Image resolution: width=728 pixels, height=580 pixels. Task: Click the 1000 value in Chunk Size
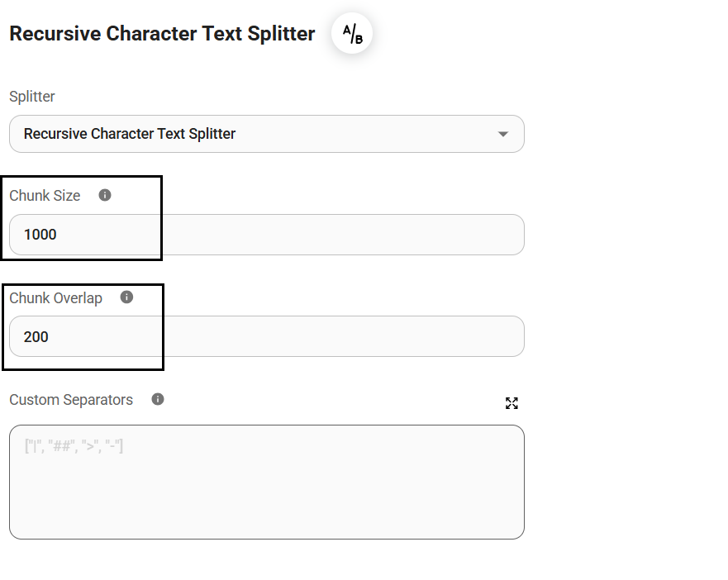point(40,235)
